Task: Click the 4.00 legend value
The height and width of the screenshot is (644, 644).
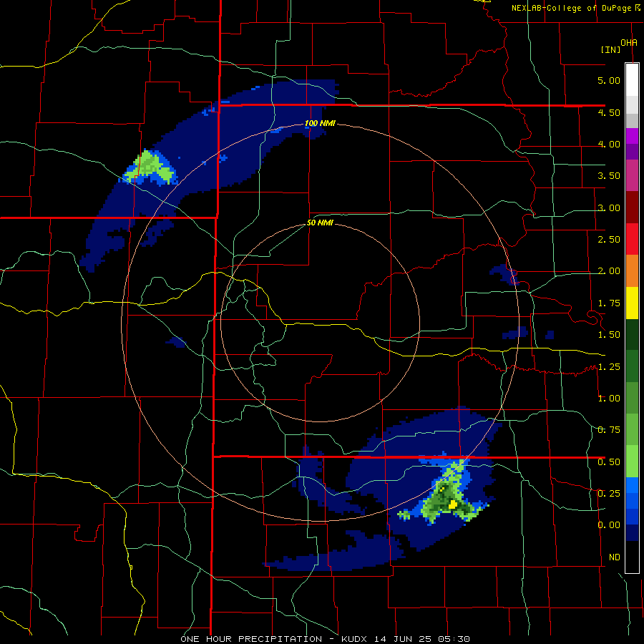Action: point(609,144)
